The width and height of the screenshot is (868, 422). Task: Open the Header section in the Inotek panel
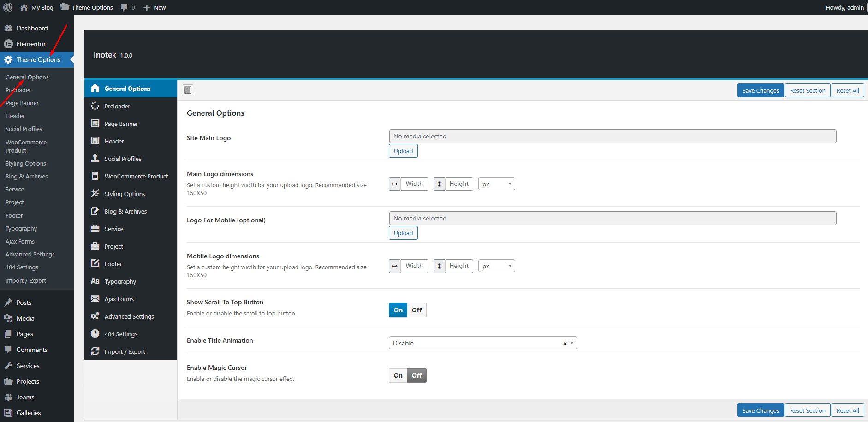coord(131,141)
